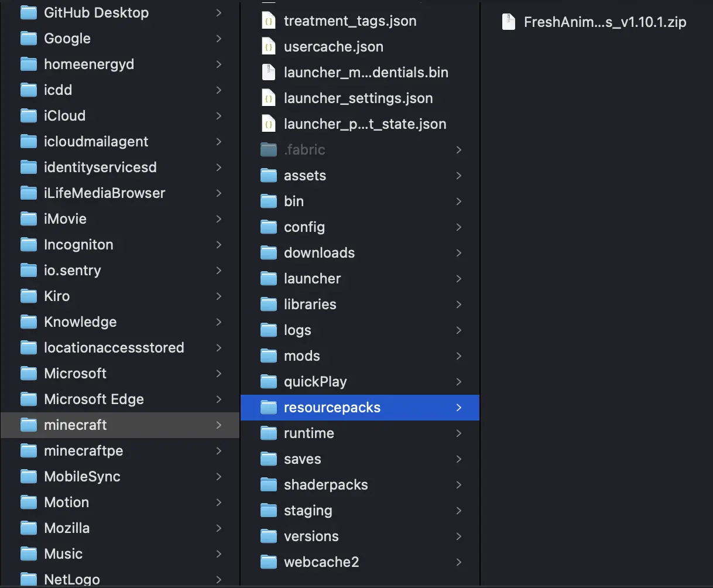Click the saves folder icon
713x588 pixels.
tap(269, 459)
